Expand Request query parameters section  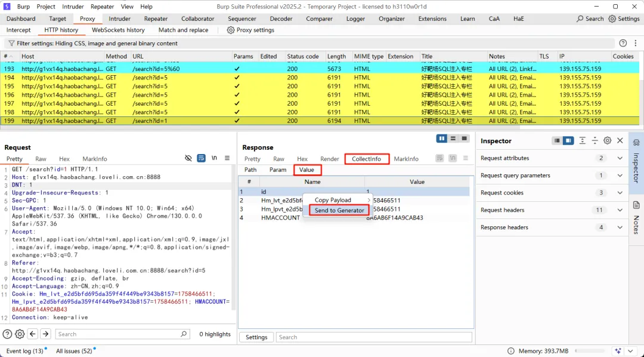click(620, 175)
